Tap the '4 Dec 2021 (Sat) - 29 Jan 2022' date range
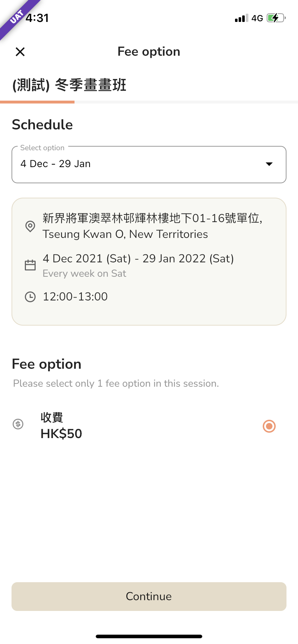The image size is (298, 644). coord(138,258)
